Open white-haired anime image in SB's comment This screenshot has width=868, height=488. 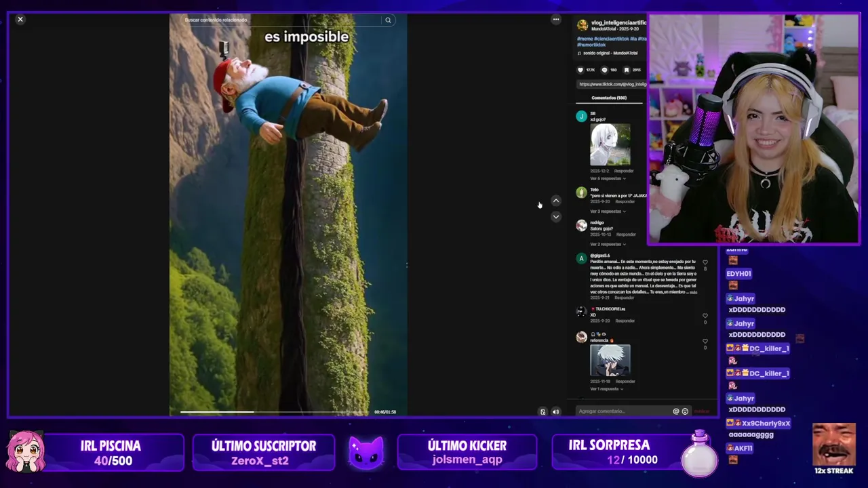(x=610, y=144)
